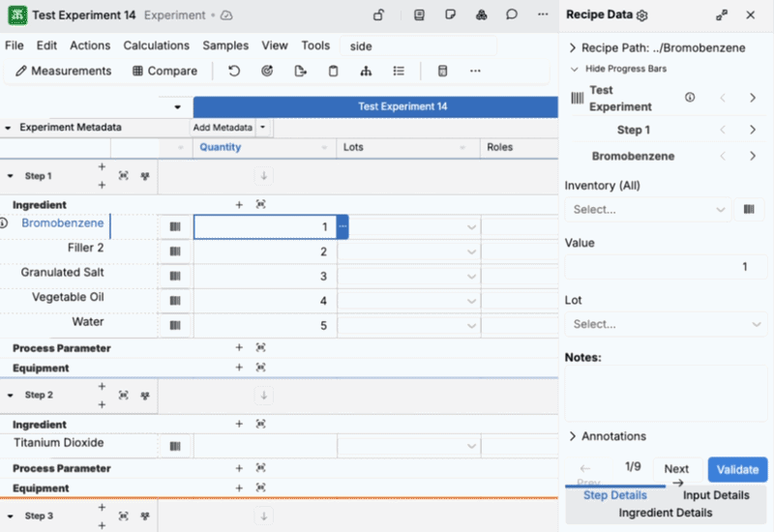
Task: Open the comments speech bubble icon
Action: (512, 15)
